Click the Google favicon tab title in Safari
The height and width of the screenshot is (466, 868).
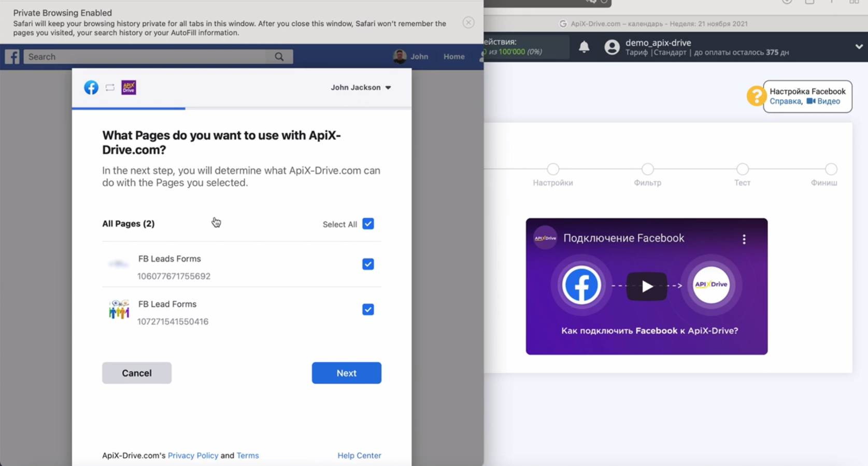click(x=653, y=24)
